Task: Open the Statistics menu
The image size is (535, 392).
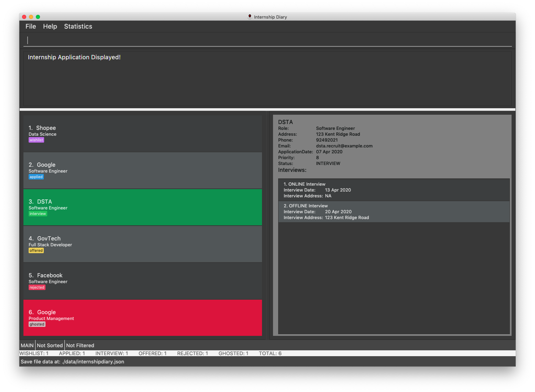Action: click(x=78, y=27)
